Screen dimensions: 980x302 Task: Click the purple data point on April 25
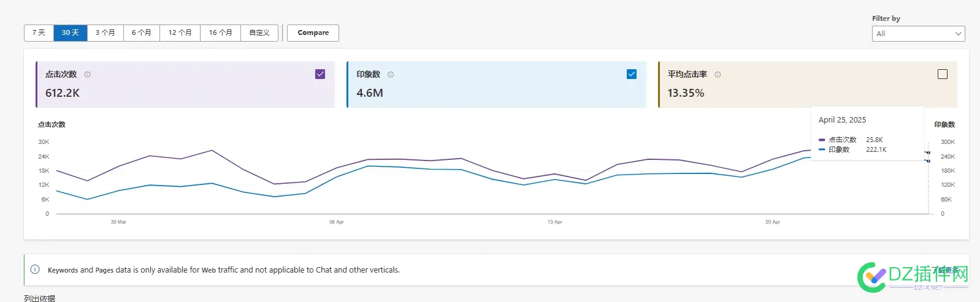pyautogui.click(x=928, y=153)
